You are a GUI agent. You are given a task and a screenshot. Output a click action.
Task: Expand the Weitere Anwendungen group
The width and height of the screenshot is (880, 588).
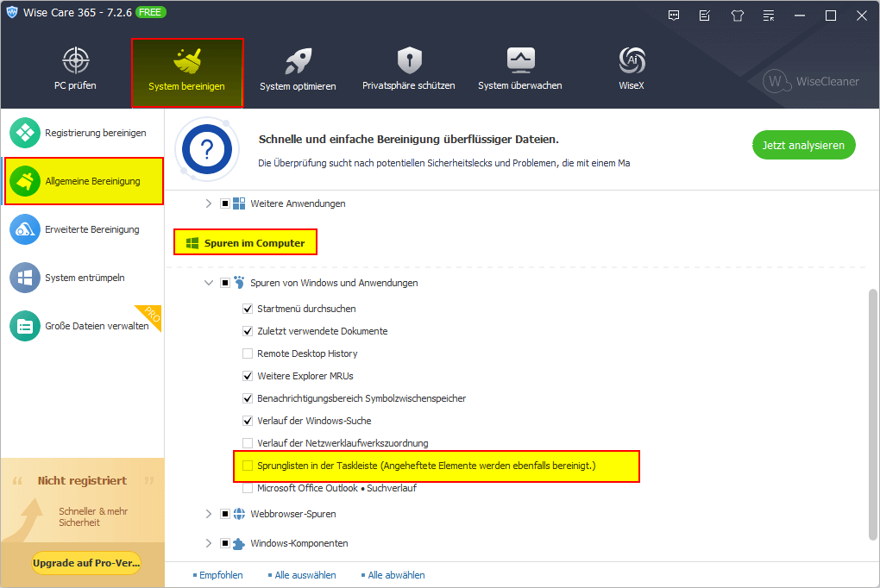click(x=209, y=203)
